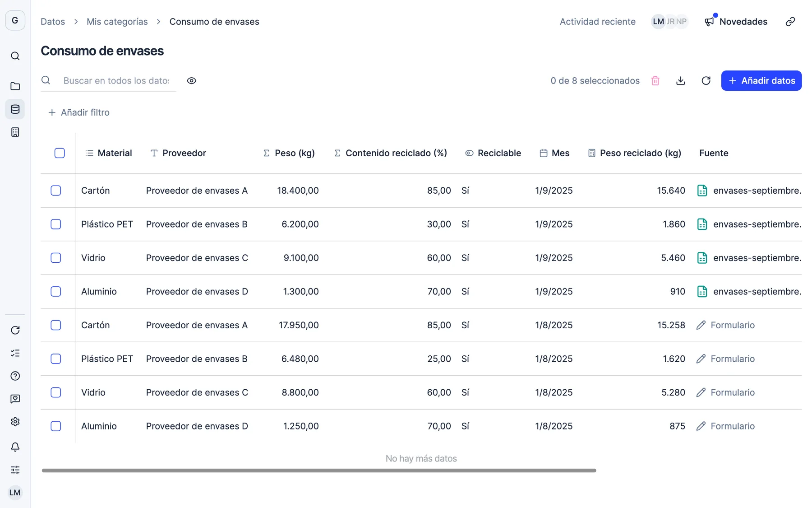
Task: Click the Peso (kg) column header
Action: coord(289,153)
